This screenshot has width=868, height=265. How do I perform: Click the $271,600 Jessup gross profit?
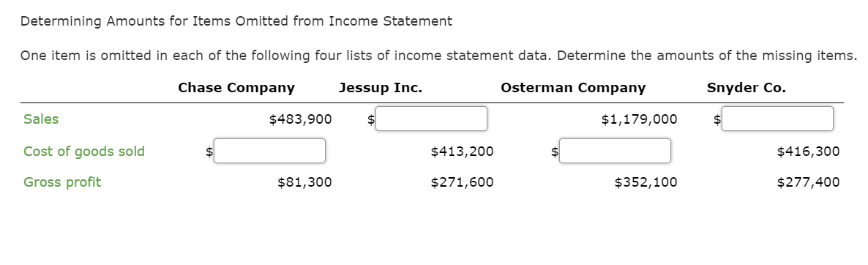point(463,182)
